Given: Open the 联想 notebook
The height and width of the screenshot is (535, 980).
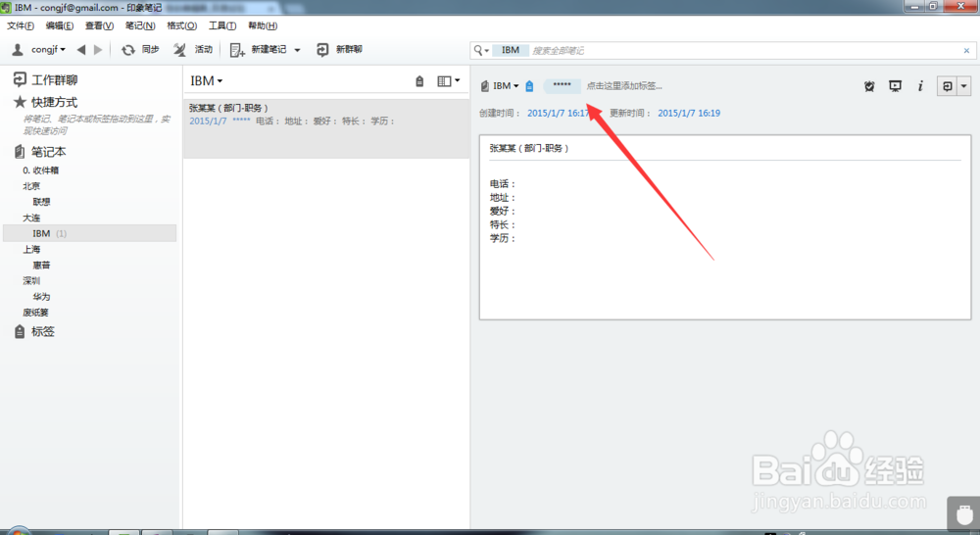Looking at the screenshot, I should point(41,202).
